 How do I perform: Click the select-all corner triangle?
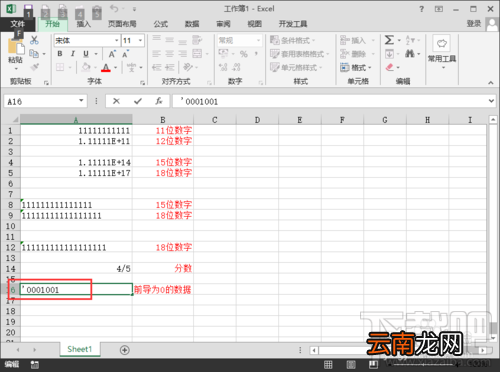(15, 119)
